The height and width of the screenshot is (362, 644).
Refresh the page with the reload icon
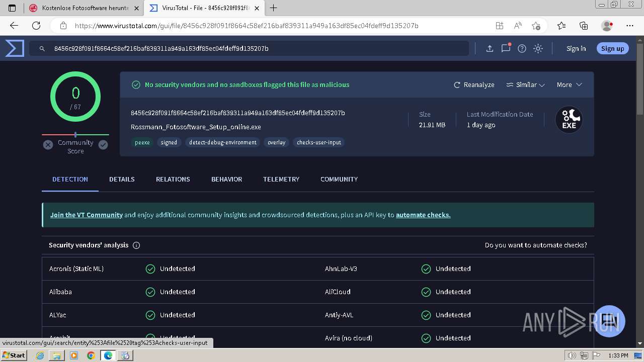click(x=36, y=26)
